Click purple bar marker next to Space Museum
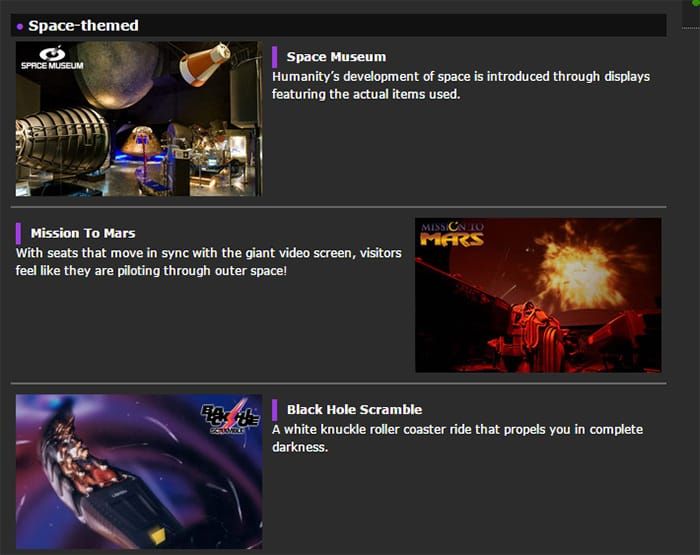 pos(275,57)
